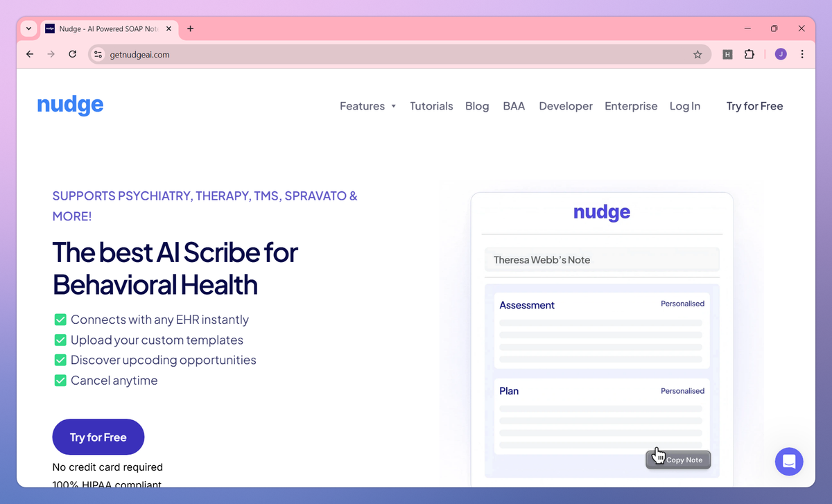Click the nudge logo in preview card
Viewport: 832px width, 504px height.
(602, 212)
